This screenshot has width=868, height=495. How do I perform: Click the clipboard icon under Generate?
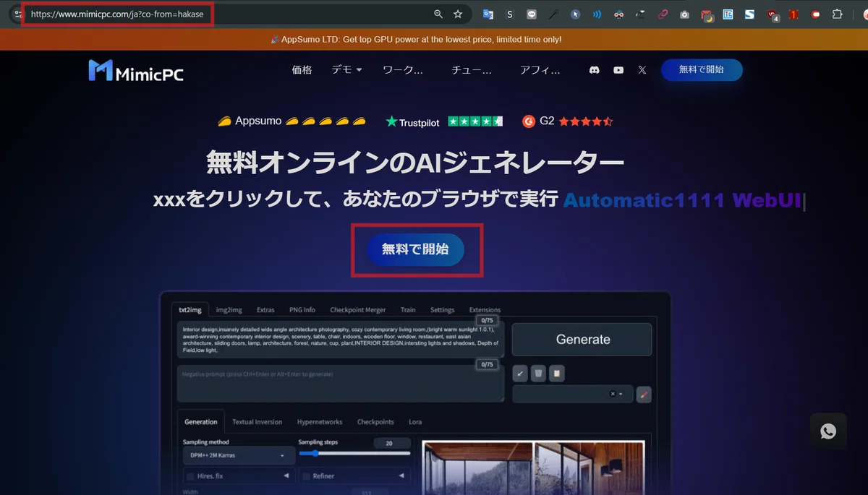point(556,374)
